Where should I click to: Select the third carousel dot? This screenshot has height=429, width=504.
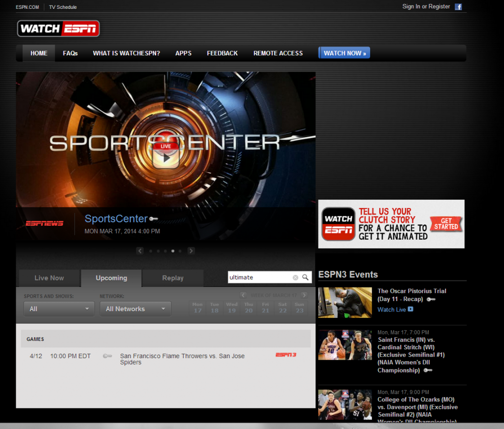click(165, 251)
